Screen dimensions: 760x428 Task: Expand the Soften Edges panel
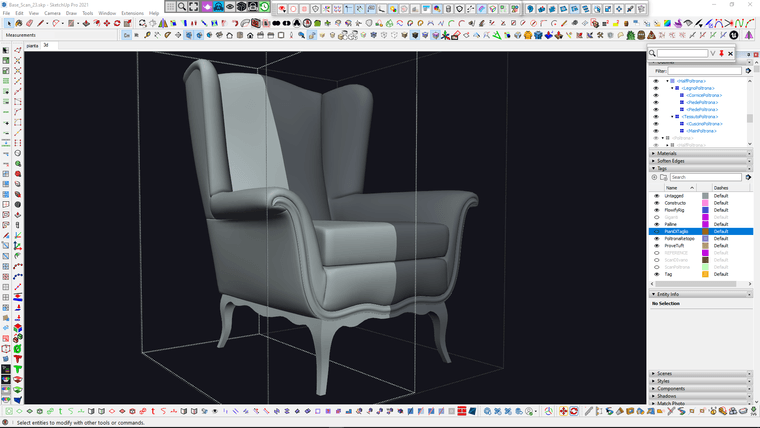tap(670, 161)
